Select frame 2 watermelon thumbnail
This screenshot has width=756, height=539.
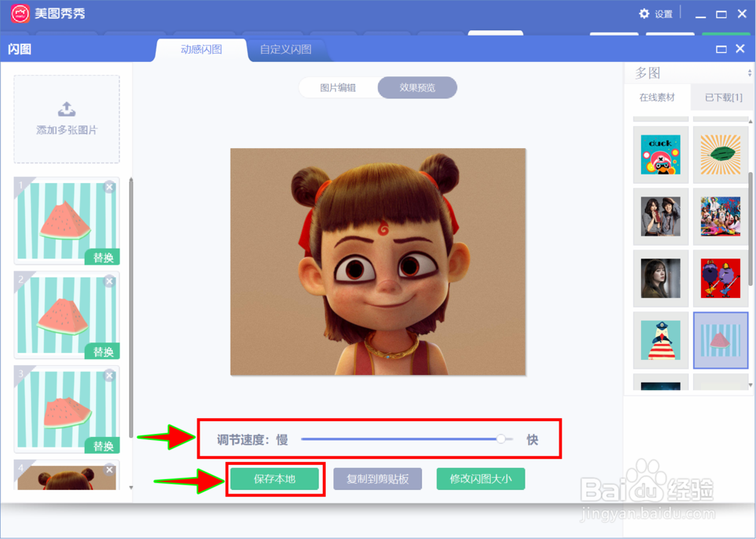click(x=67, y=314)
